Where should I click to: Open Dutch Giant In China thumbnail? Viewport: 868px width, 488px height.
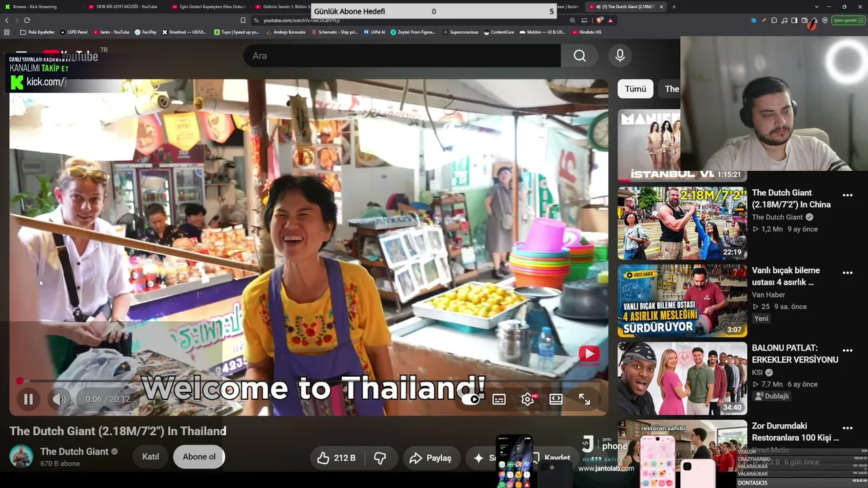pos(682,223)
